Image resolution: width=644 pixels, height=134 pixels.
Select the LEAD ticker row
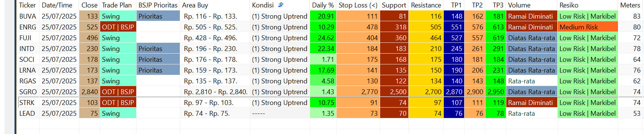click(330, 113)
